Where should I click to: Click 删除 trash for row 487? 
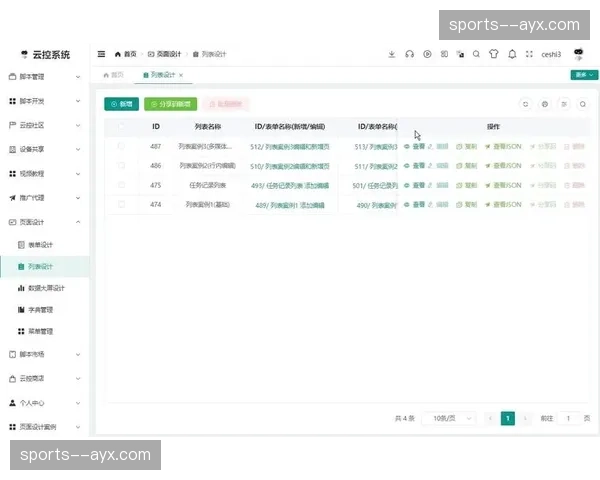coord(574,146)
